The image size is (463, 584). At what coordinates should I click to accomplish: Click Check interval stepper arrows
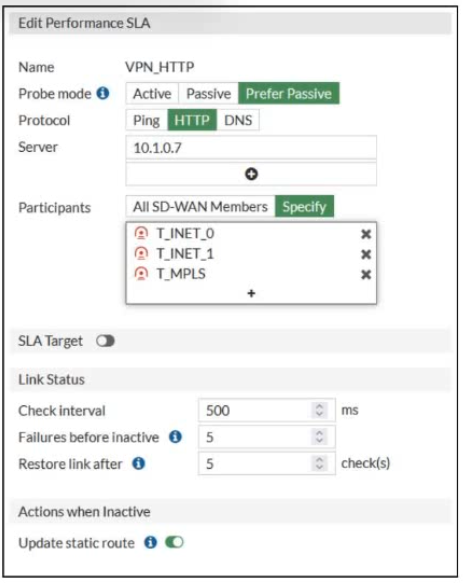click(319, 410)
